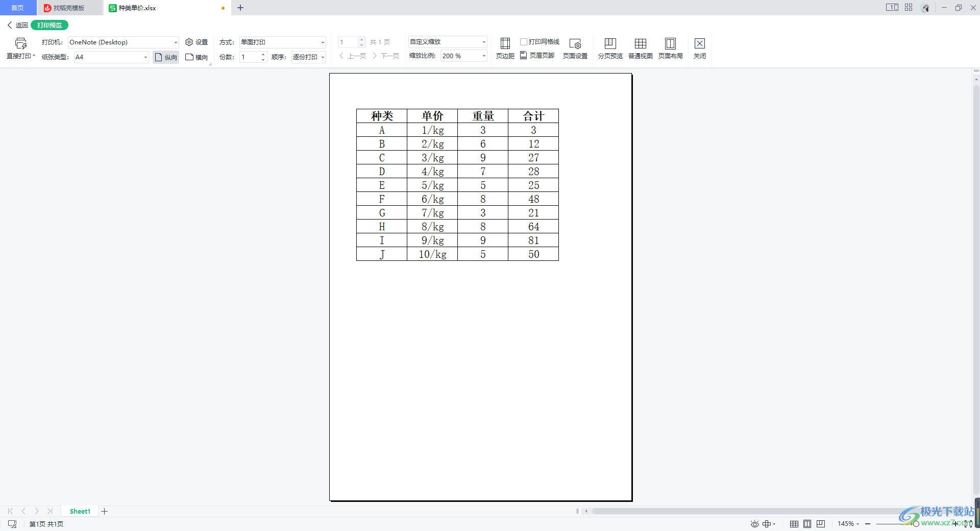Expand the reading mode dropdown arrow in status bar
Viewport: 980px width, 531px height.
(x=774, y=524)
